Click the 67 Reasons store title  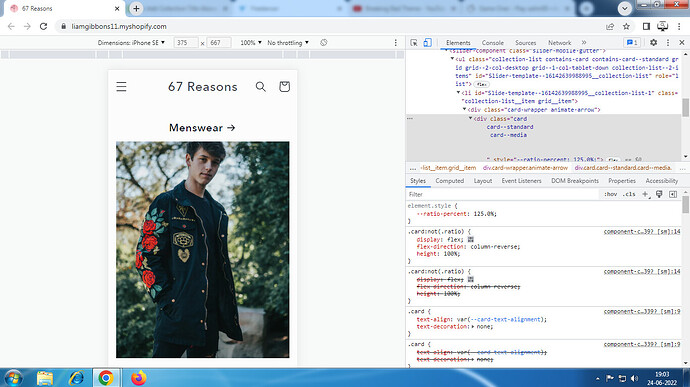[x=202, y=87]
